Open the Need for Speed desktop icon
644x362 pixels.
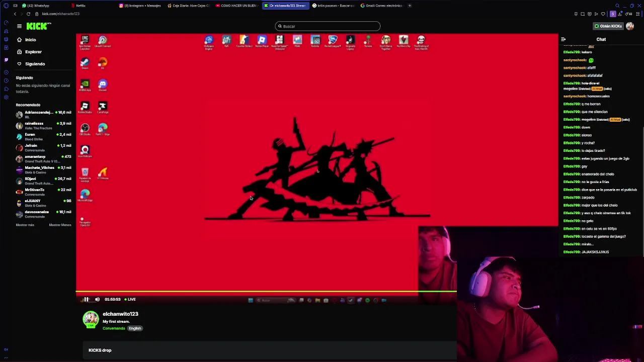click(279, 42)
